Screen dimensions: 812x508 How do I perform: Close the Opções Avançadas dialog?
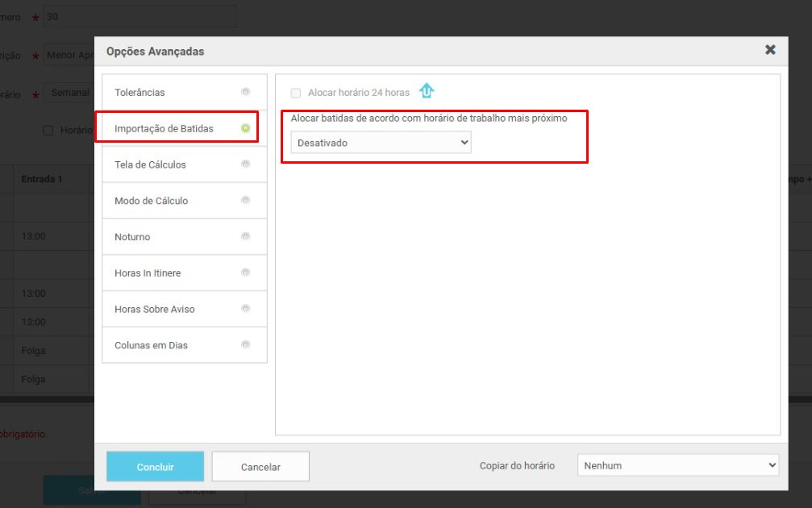pyautogui.click(x=770, y=50)
